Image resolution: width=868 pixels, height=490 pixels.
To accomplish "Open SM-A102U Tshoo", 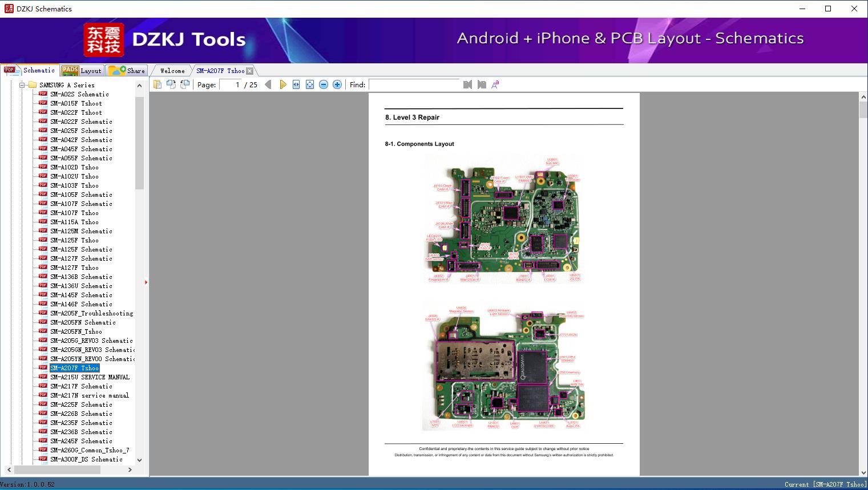I will coord(74,176).
